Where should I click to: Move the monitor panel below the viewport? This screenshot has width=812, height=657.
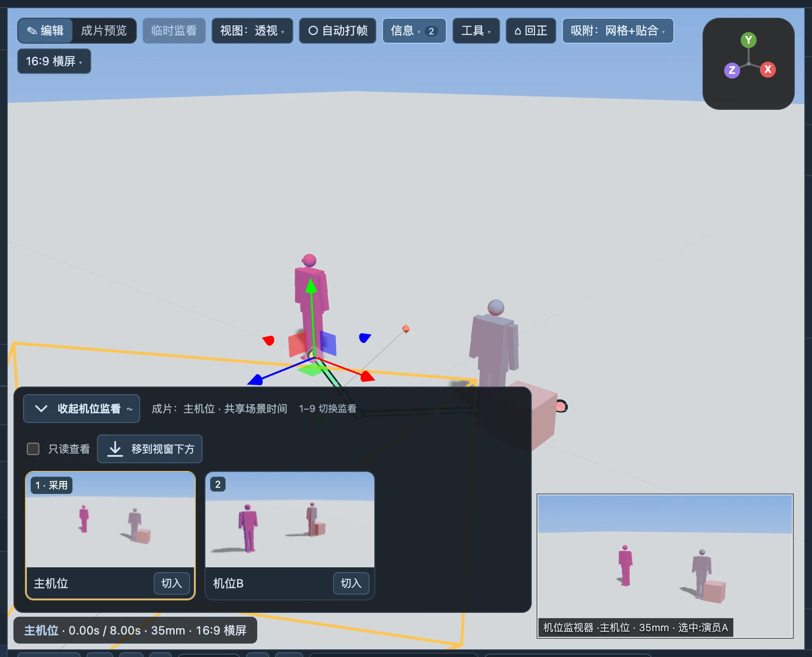(150, 449)
